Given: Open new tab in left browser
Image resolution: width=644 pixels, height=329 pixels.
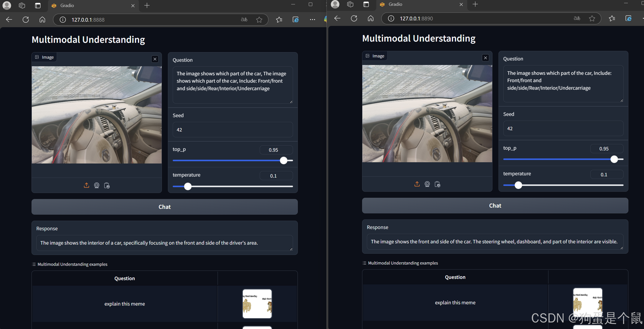Looking at the screenshot, I should (x=147, y=6).
